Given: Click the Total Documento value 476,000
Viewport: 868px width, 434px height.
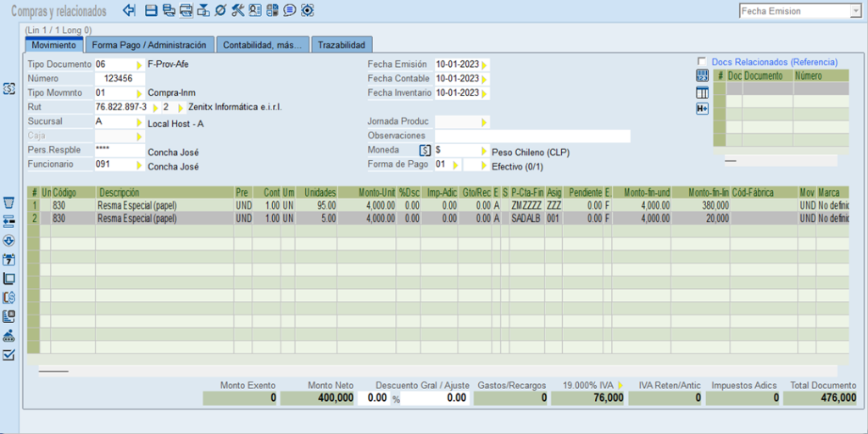Looking at the screenshot, I should [821, 398].
